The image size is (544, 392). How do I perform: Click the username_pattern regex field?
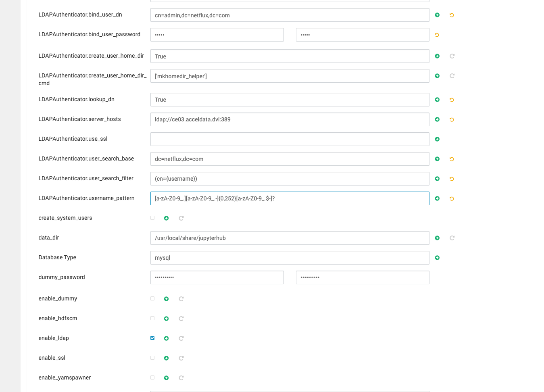coord(290,198)
